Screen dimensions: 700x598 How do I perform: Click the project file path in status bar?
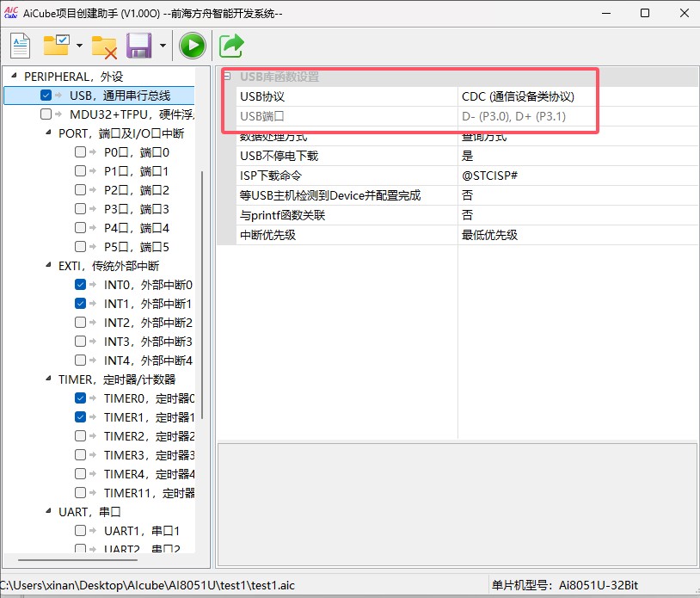[147, 585]
